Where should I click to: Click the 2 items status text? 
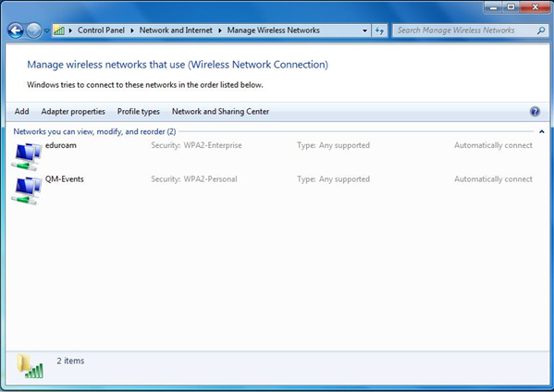coord(70,361)
